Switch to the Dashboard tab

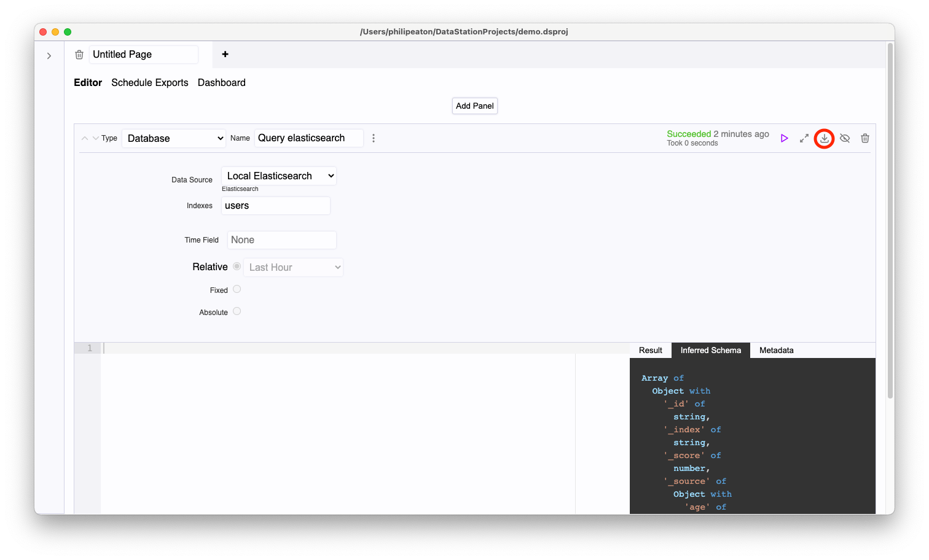tap(221, 82)
